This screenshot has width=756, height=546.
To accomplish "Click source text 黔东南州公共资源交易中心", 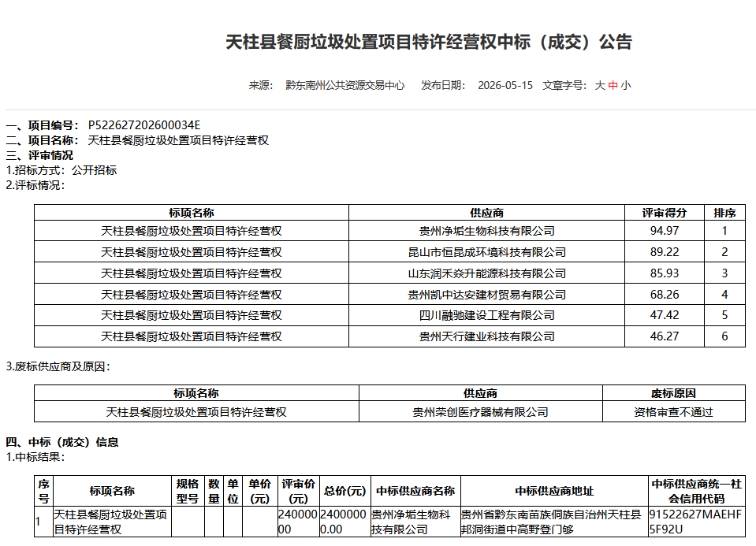I will point(344,85).
